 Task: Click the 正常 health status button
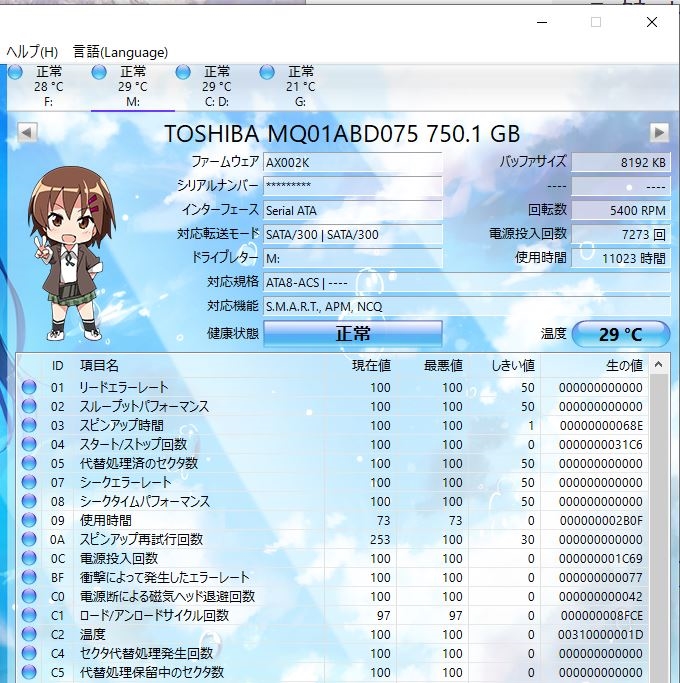353,334
